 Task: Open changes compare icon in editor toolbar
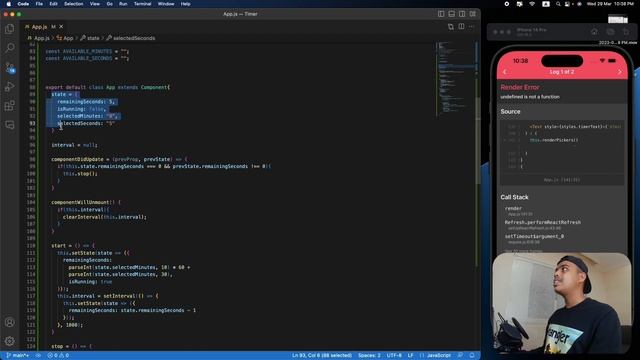(x=451, y=27)
